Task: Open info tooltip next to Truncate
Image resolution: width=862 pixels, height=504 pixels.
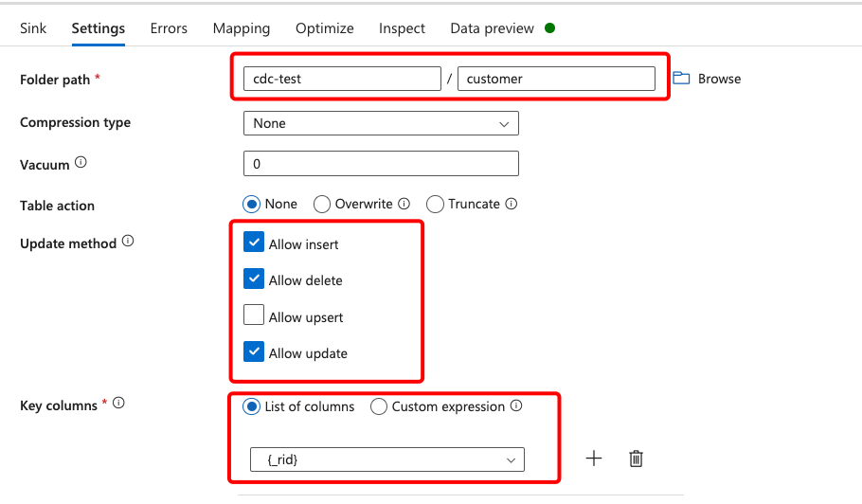Action: click(512, 204)
